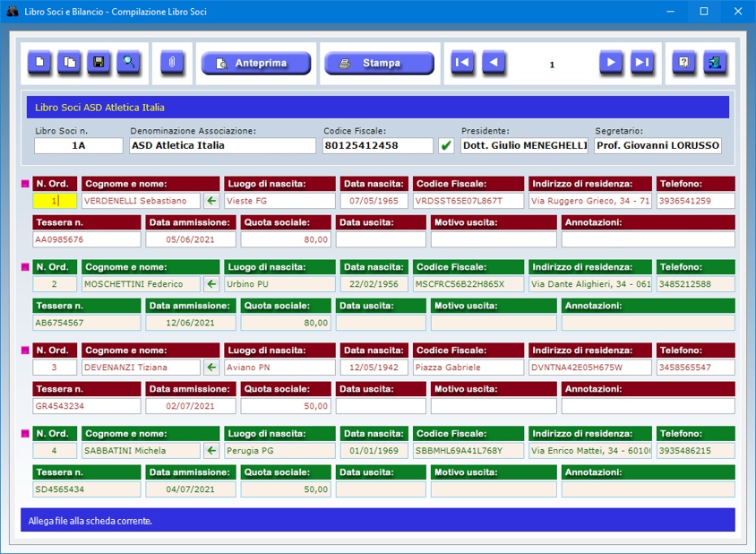This screenshot has width=756, height=554.
Task: Click the Duplicate record icon
Action: coord(70,63)
